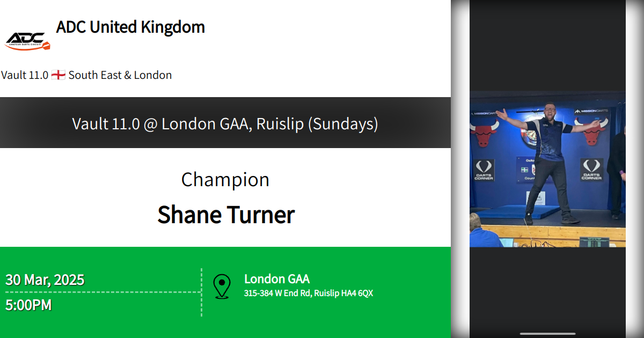Click the 5:00PM start time

[x=29, y=305]
